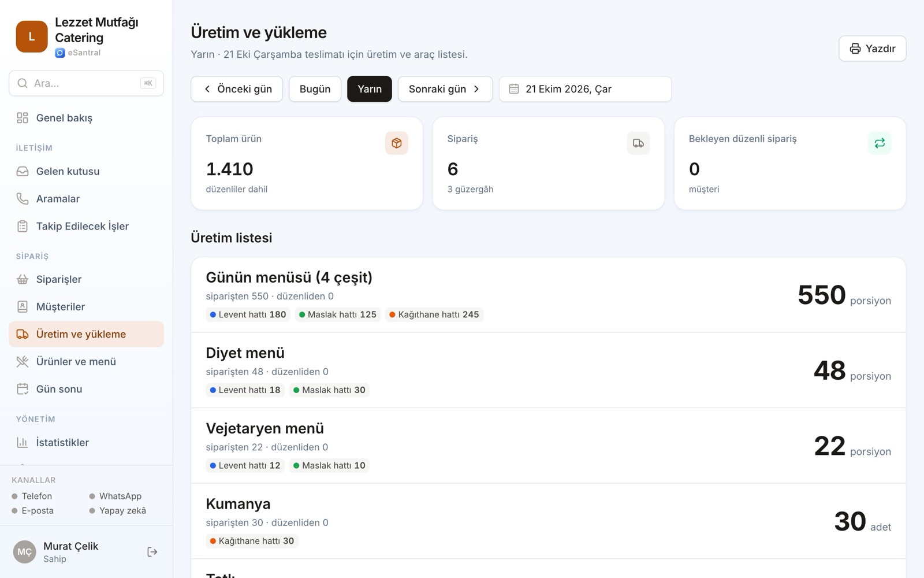Go to Sonraki gün
This screenshot has height=578, width=924.
(x=445, y=89)
